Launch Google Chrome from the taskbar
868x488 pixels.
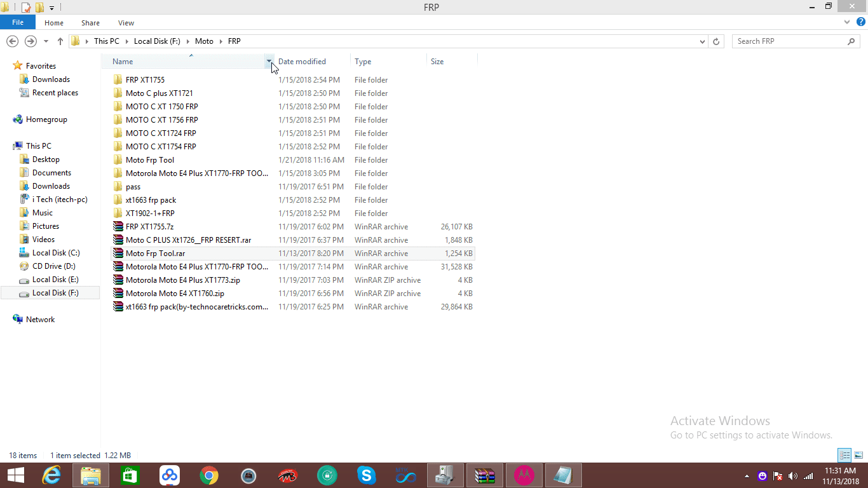[209, 475]
